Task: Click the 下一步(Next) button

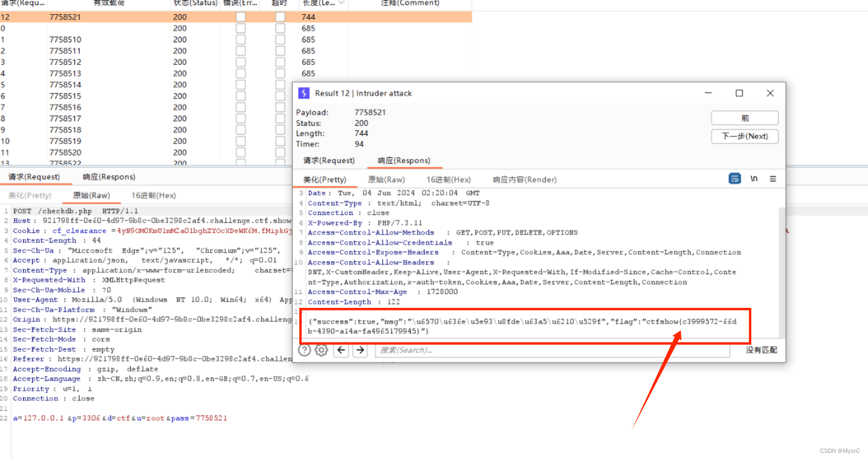Action: point(745,136)
